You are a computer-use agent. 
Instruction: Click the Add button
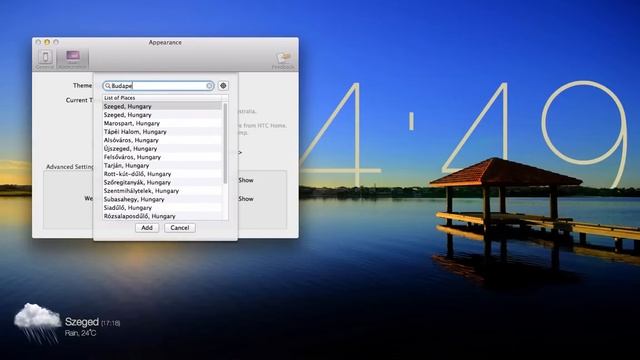tap(147, 228)
